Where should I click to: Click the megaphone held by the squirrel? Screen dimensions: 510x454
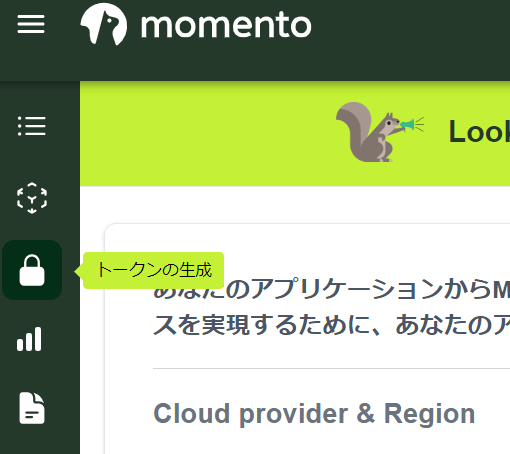coord(408,125)
